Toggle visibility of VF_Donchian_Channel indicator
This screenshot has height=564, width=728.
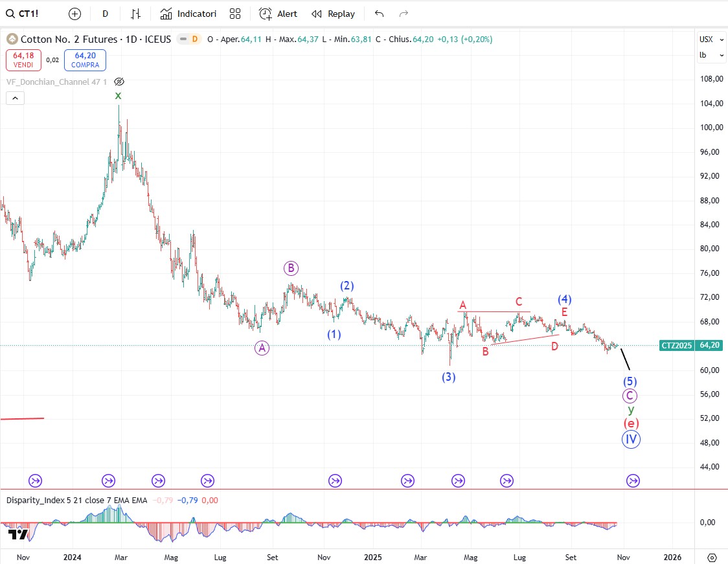click(x=119, y=82)
